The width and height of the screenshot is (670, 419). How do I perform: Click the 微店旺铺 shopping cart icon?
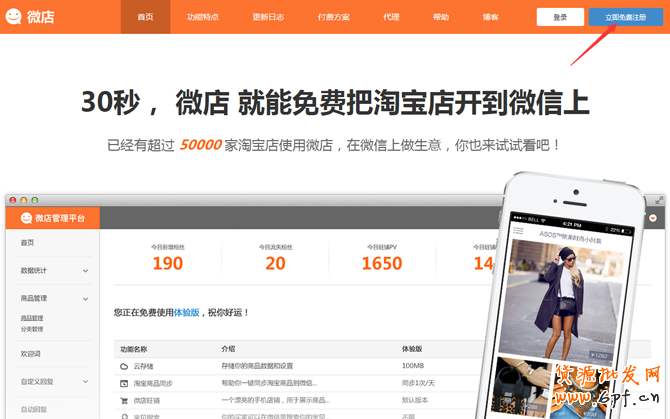tap(124, 401)
